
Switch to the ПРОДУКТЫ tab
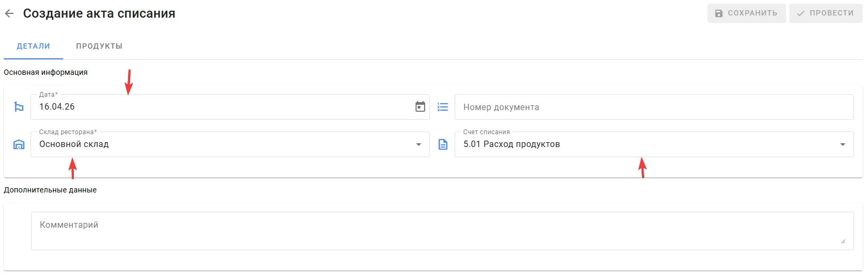tap(99, 46)
